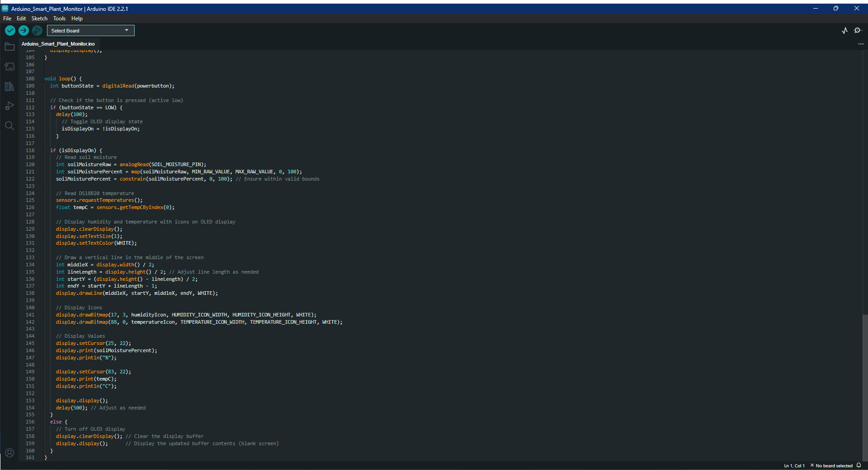Open the File menu

pyautogui.click(x=7, y=19)
